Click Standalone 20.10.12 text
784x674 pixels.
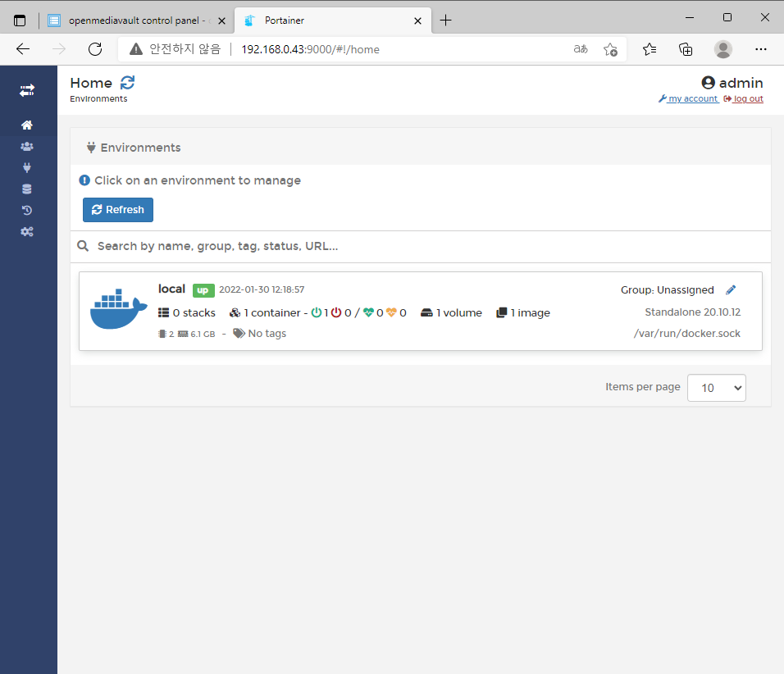tap(692, 312)
